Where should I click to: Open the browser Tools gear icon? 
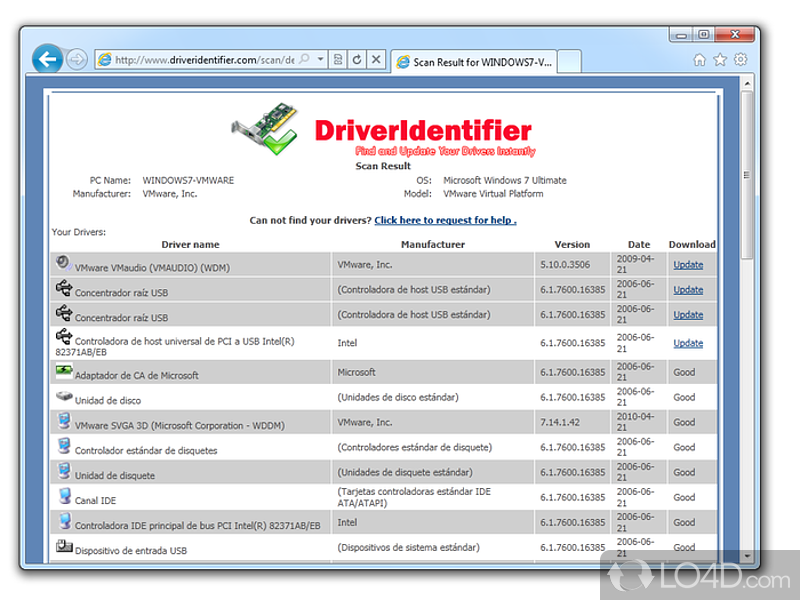pos(741,60)
